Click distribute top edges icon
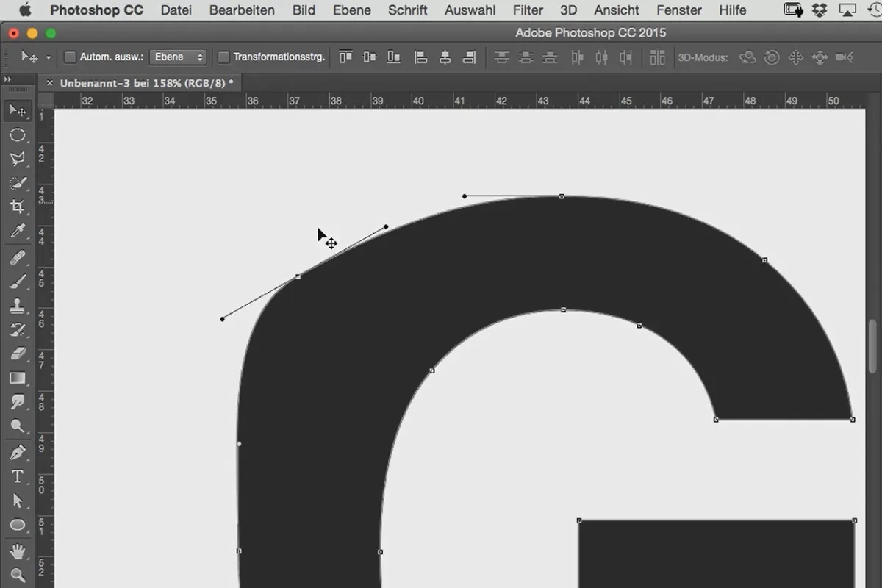This screenshot has height=588, width=882. (502, 57)
